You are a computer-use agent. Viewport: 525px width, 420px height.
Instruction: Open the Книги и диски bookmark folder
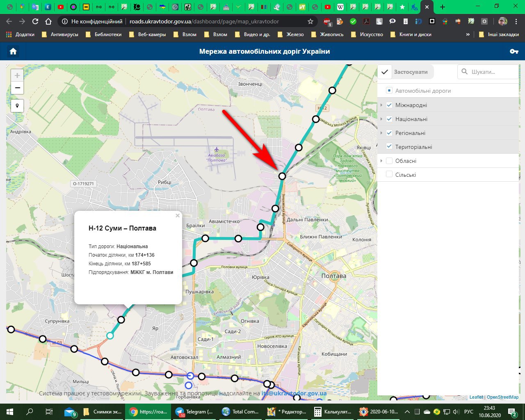411,34
